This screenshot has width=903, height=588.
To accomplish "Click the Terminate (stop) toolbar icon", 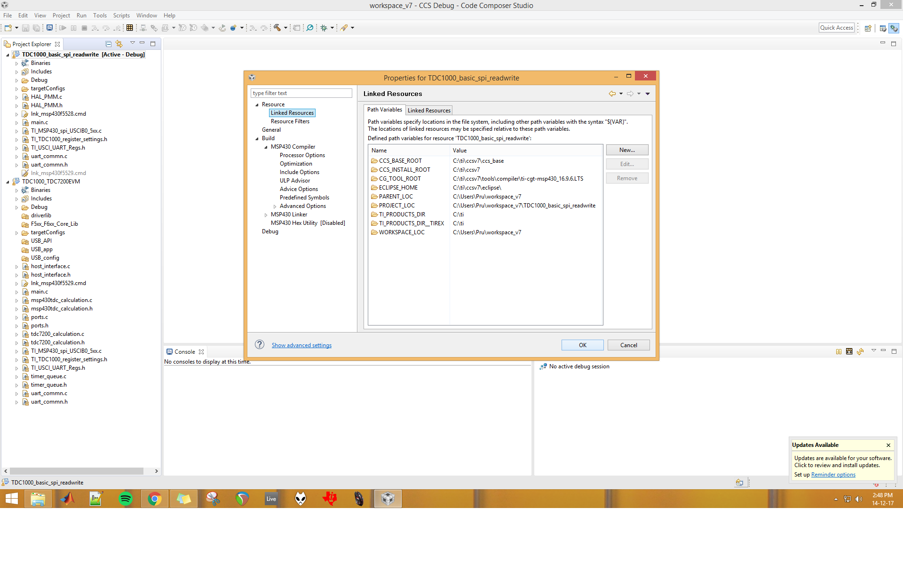I will [84, 28].
